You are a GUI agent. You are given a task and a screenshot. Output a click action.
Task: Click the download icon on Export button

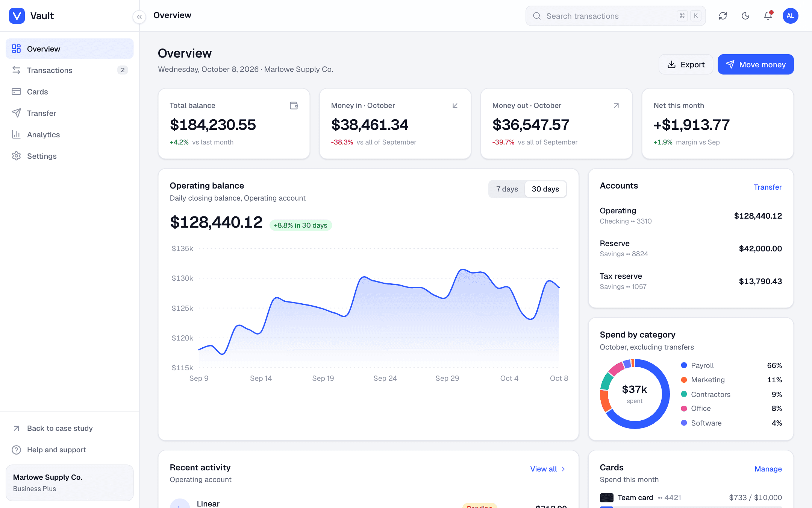click(671, 64)
